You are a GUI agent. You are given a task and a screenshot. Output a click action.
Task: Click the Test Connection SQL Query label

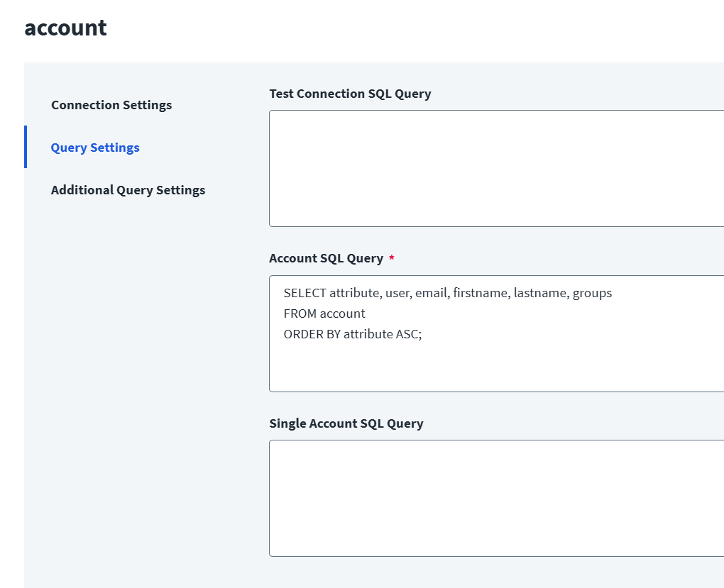tap(350, 94)
